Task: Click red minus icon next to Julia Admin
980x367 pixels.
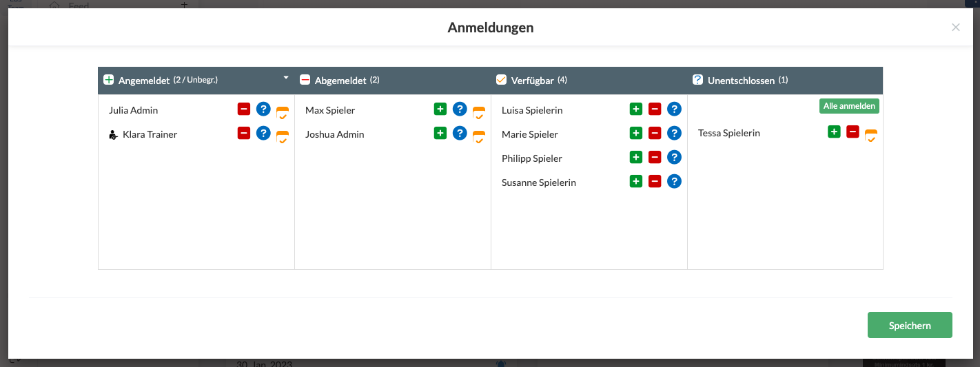Action: coord(244,109)
